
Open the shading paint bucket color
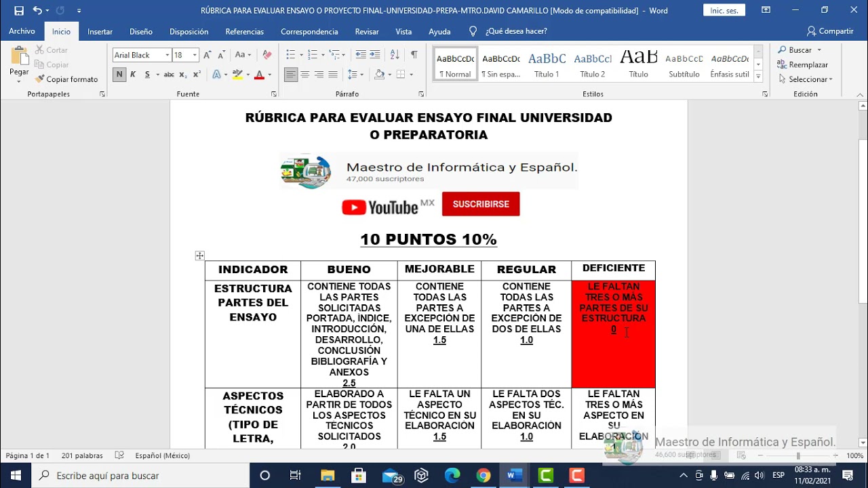(x=379, y=75)
